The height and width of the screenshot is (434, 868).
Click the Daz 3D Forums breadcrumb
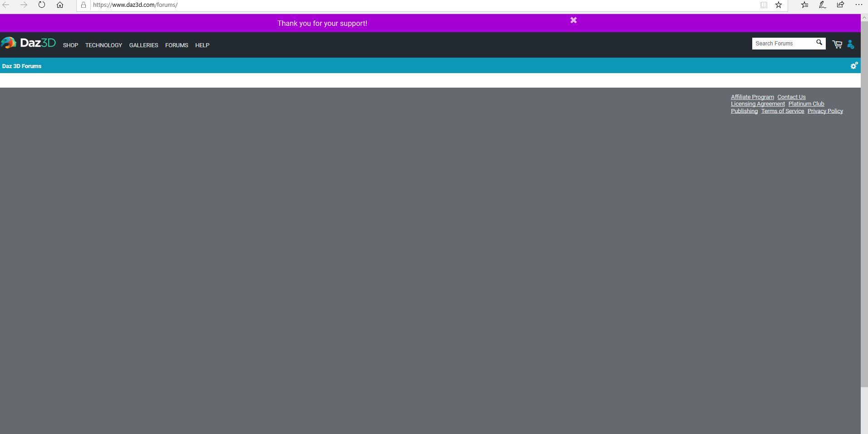tap(22, 66)
